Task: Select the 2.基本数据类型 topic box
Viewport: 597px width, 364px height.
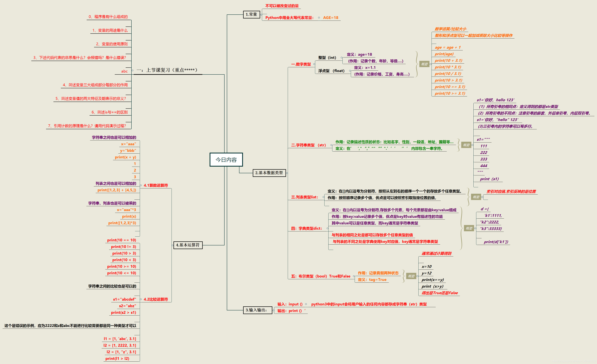Action: click(x=269, y=173)
